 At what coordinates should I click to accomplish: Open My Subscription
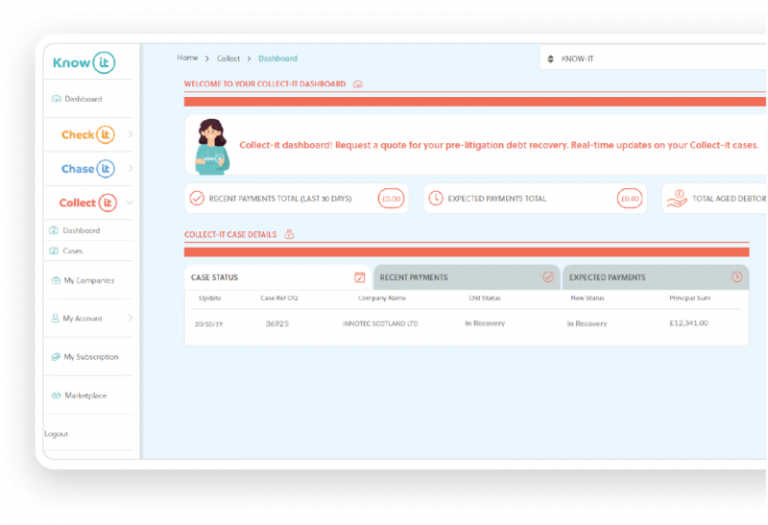91,357
